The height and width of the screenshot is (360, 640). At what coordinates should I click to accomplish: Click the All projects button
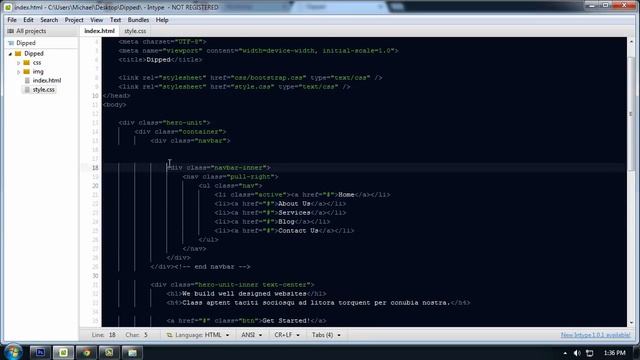[27, 31]
